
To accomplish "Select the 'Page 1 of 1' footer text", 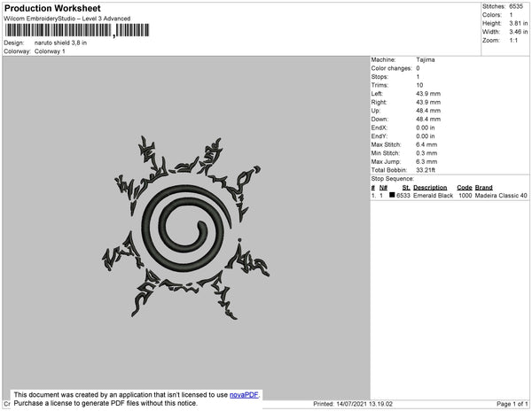I will (512, 404).
